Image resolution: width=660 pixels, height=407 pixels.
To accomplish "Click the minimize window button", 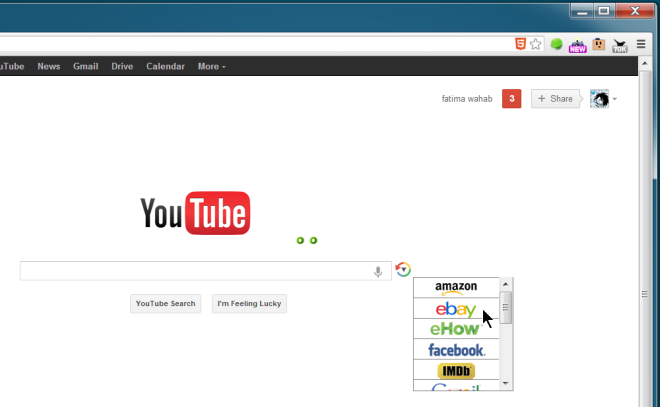I will [x=582, y=11].
